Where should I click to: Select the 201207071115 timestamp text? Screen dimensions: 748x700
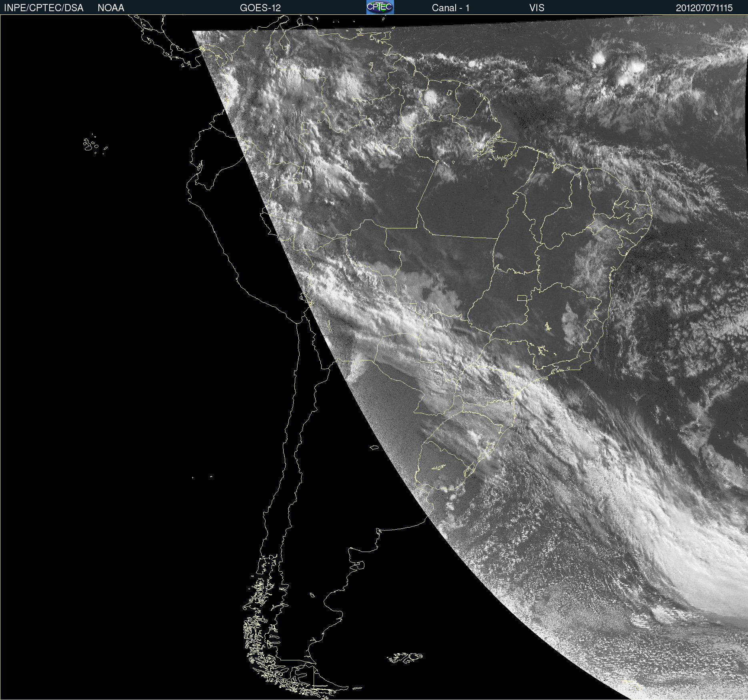pyautogui.click(x=704, y=8)
